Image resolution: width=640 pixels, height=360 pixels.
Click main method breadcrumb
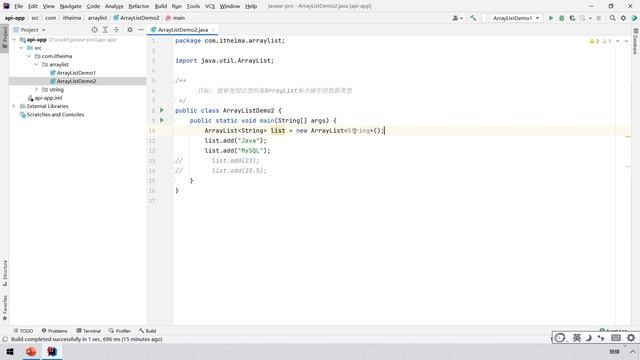click(176, 18)
